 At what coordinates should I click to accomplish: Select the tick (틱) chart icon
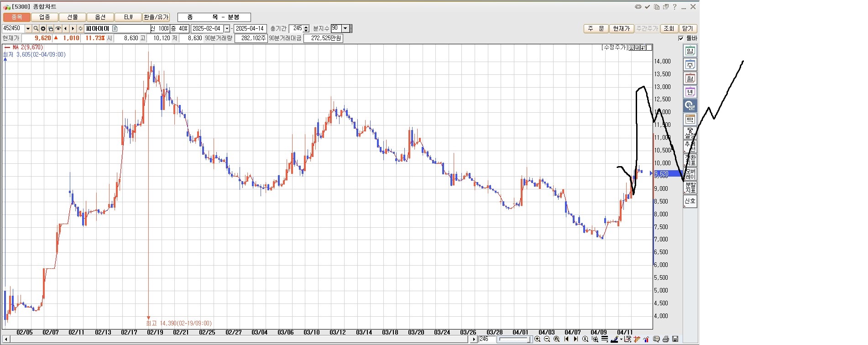690,120
